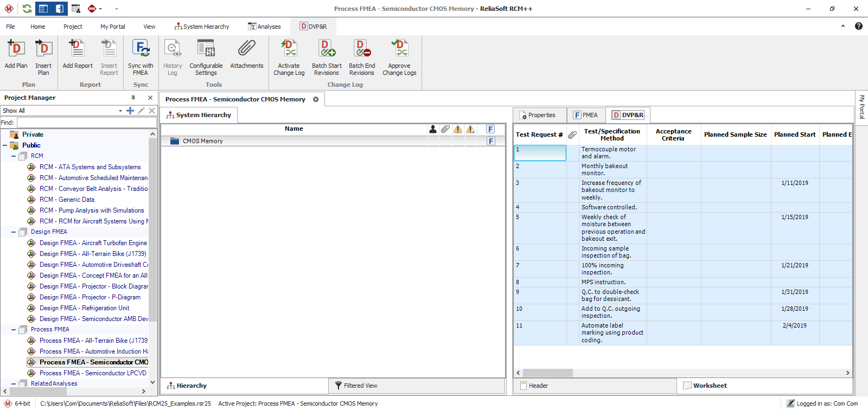Switch to the Analyses ribbon tab
The height and width of the screenshot is (410, 868).
tap(265, 27)
